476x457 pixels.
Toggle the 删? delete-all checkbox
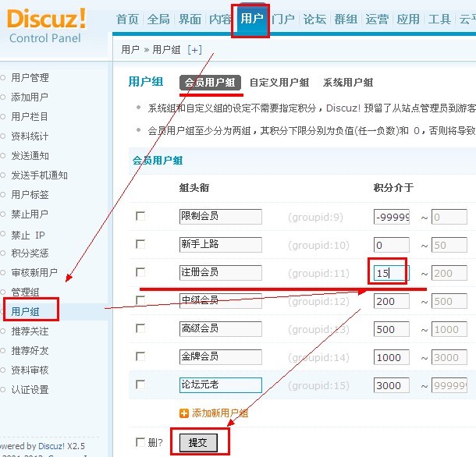[x=140, y=442]
